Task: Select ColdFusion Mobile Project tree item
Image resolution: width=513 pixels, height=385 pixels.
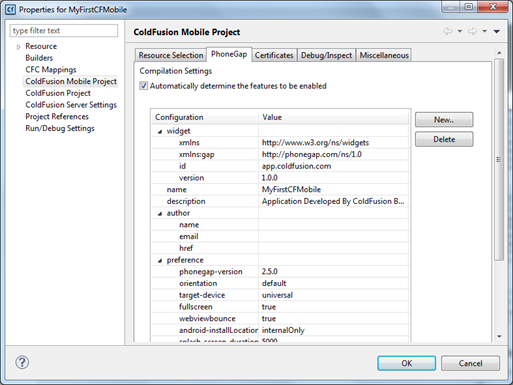Action: [71, 81]
